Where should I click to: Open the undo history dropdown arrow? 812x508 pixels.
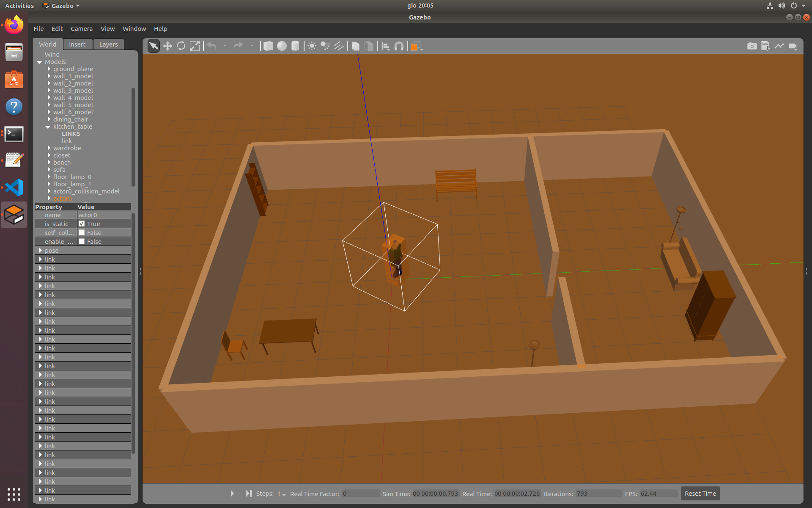pyautogui.click(x=225, y=46)
